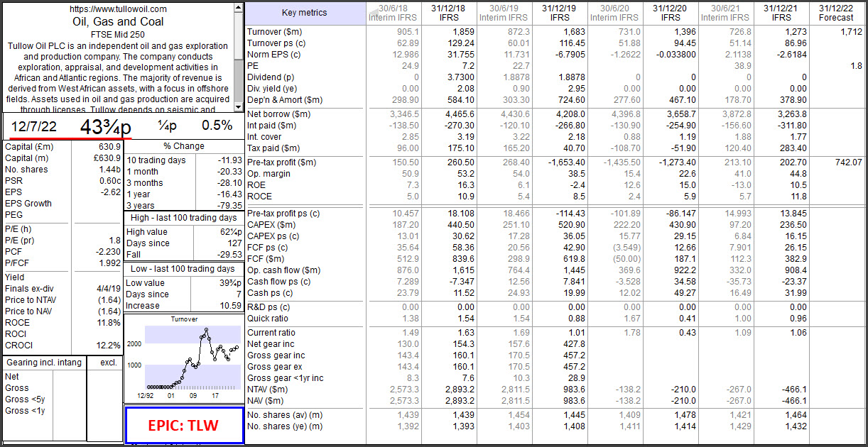Click the EPIC: TLW box
The height and width of the screenshot is (447, 868).
(183, 426)
